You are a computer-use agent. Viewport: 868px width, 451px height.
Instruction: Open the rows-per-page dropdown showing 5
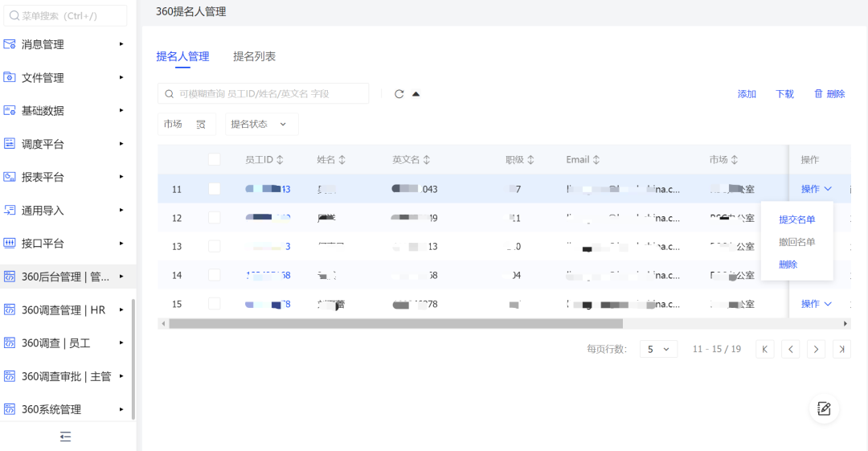pyautogui.click(x=658, y=349)
